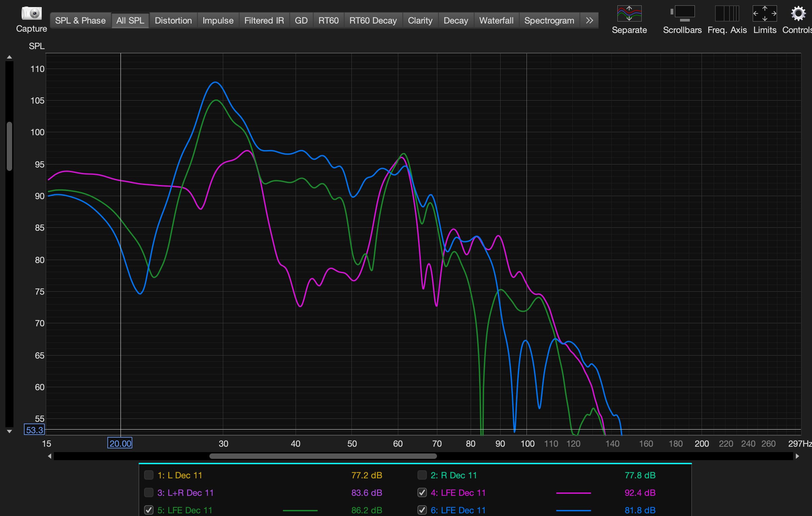Click the Separate traces icon
The width and height of the screenshot is (812, 516).
pyautogui.click(x=629, y=13)
